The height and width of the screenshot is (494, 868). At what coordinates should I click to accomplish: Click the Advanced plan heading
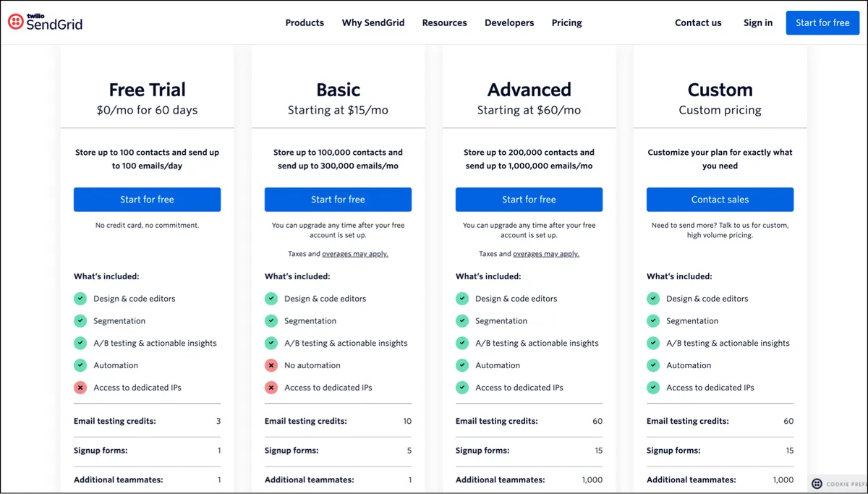[x=529, y=90]
